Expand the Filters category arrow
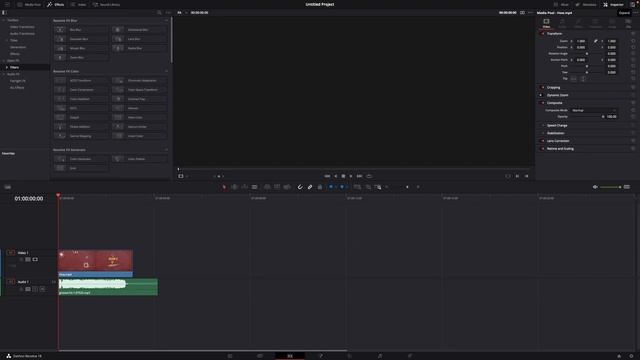Image resolution: width=640 pixels, height=360 pixels. point(7,67)
